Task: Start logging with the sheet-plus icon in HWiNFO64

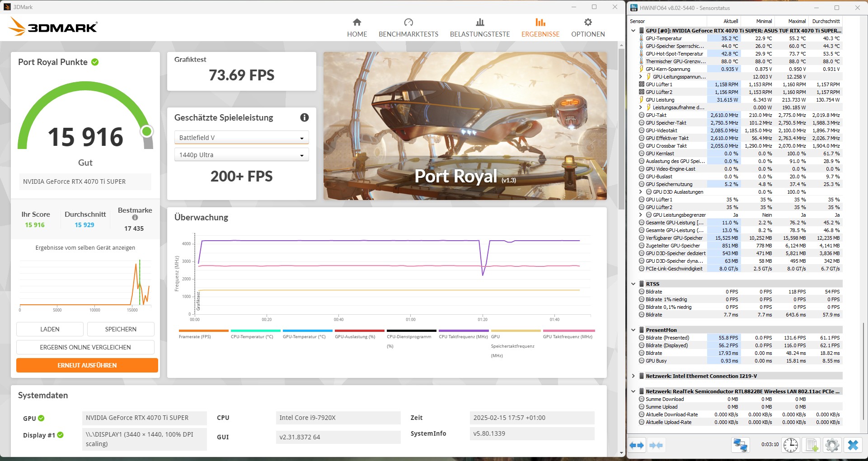Action: [812, 445]
